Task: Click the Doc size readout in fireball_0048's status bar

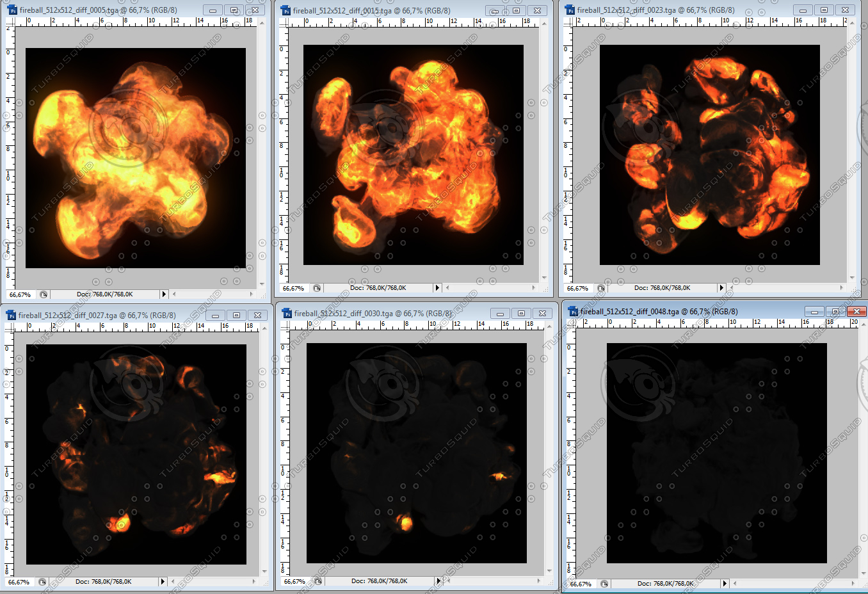Action: click(664, 584)
